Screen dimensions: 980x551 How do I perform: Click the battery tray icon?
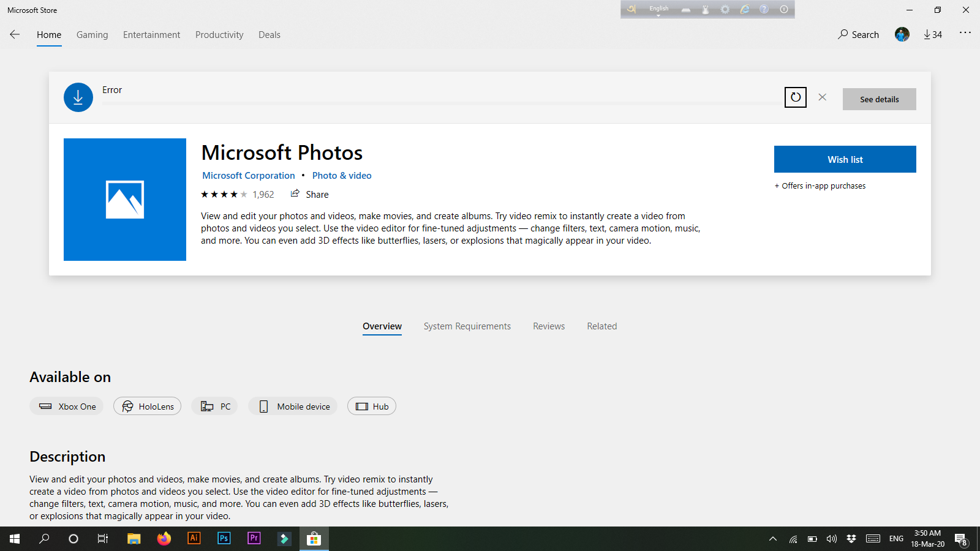(x=812, y=539)
